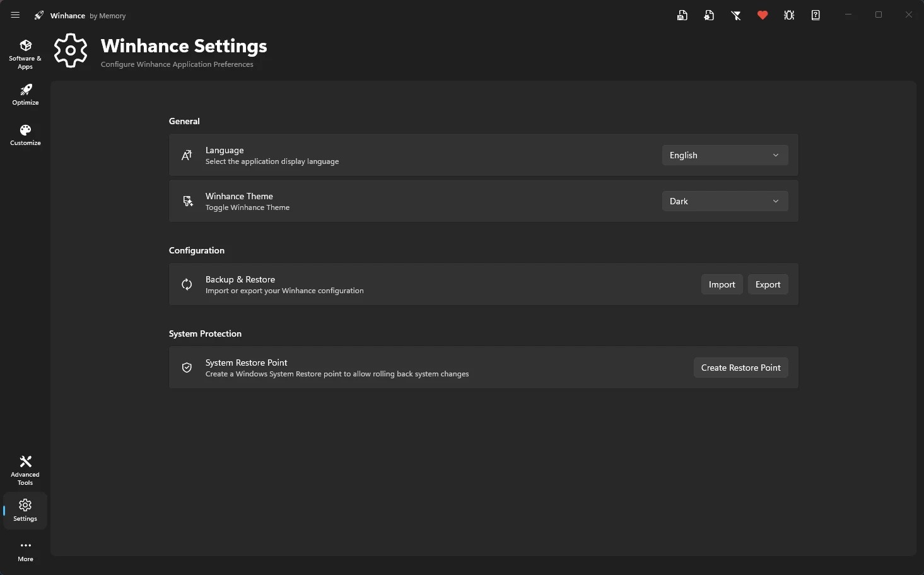Click the bug report icon
This screenshot has height=575, width=924.
(x=789, y=15)
